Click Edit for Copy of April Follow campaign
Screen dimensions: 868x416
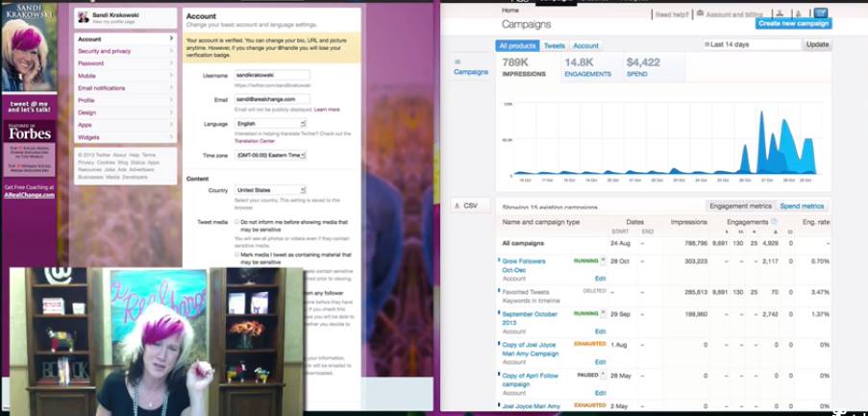coord(600,393)
